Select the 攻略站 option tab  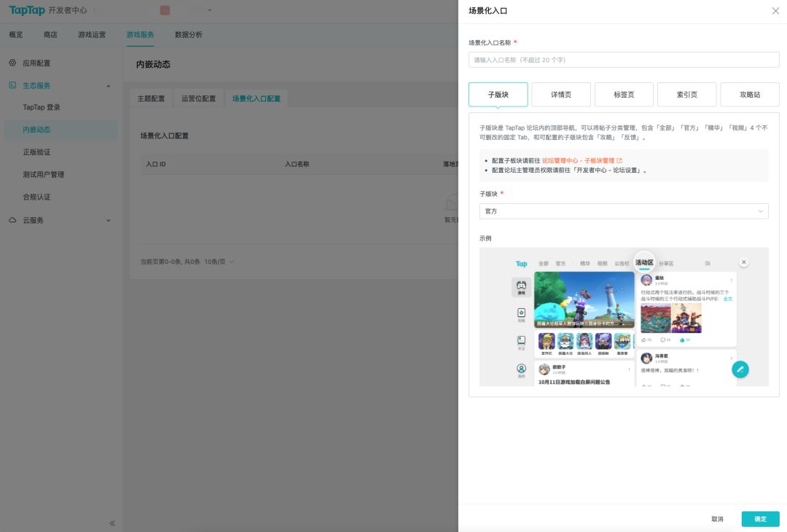pos(749,95)
